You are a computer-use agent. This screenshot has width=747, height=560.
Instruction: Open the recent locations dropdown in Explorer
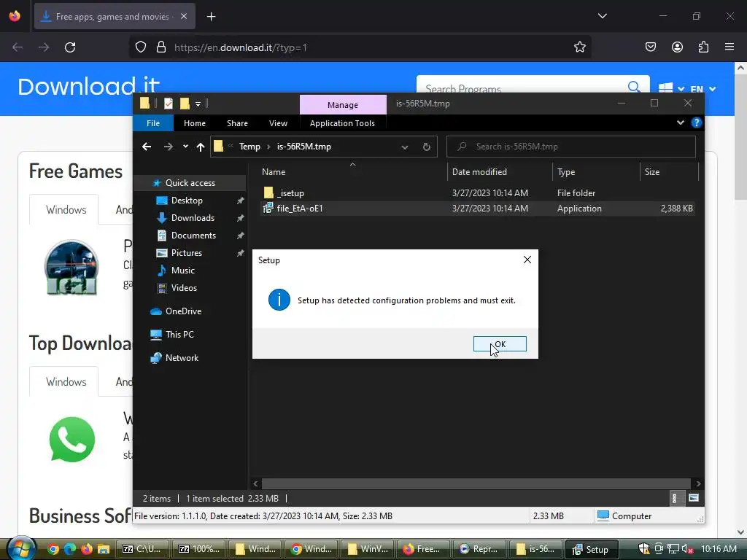click(x=185, y=147)
